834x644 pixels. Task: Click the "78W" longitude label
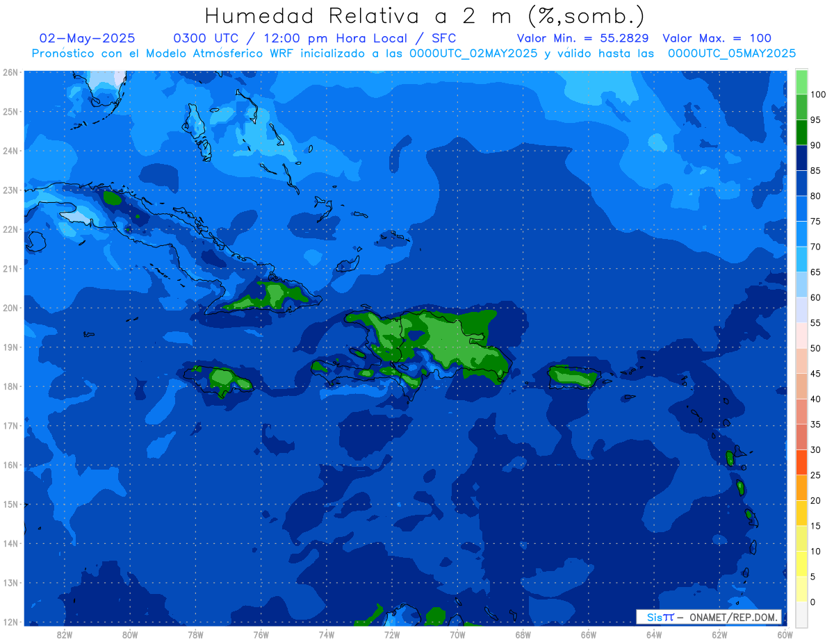[x=195, y=635]
